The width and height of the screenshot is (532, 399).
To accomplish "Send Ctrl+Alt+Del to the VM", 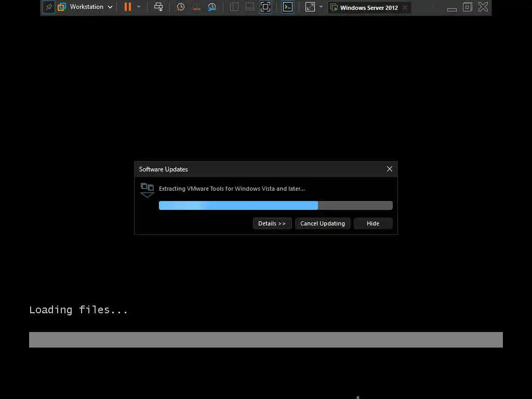I will coord(158,7).
